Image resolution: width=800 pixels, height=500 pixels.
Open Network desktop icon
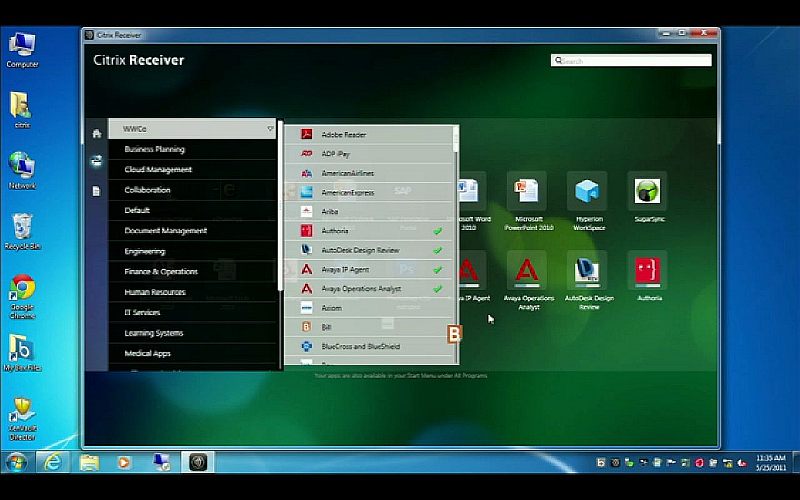(x=22, y=171)
